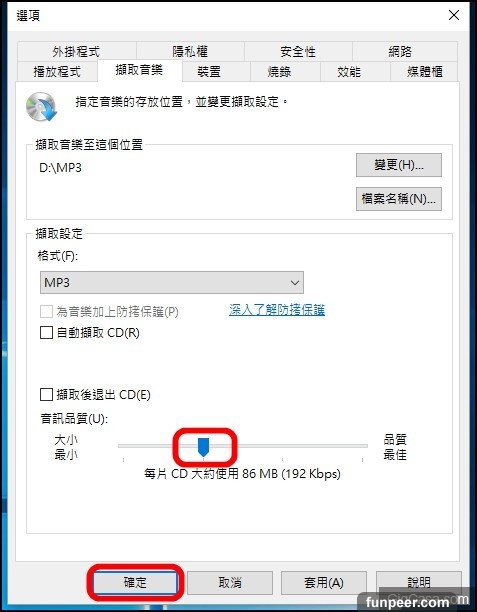Screen dimensions: 477x612
Task: Open the 媒體櫃 tab
Action: (x=424, y=72)
